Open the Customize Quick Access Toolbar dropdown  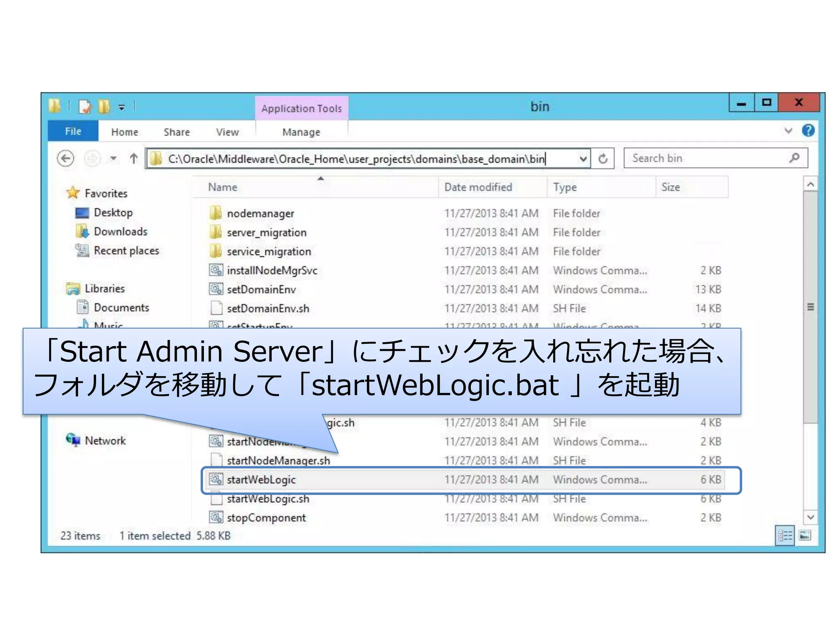pos(121,107)
